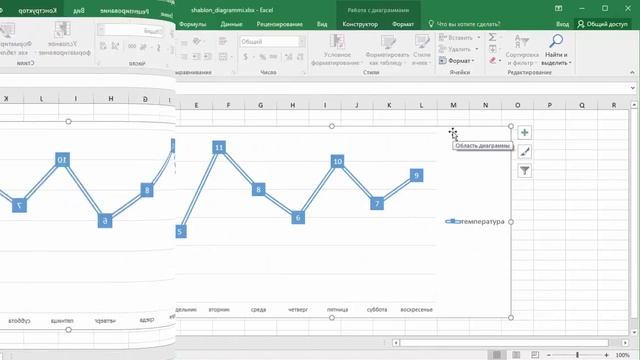Click horizontal scrollbar left arrow
This screenshot has width=640, height=360.
pos(396,343)
